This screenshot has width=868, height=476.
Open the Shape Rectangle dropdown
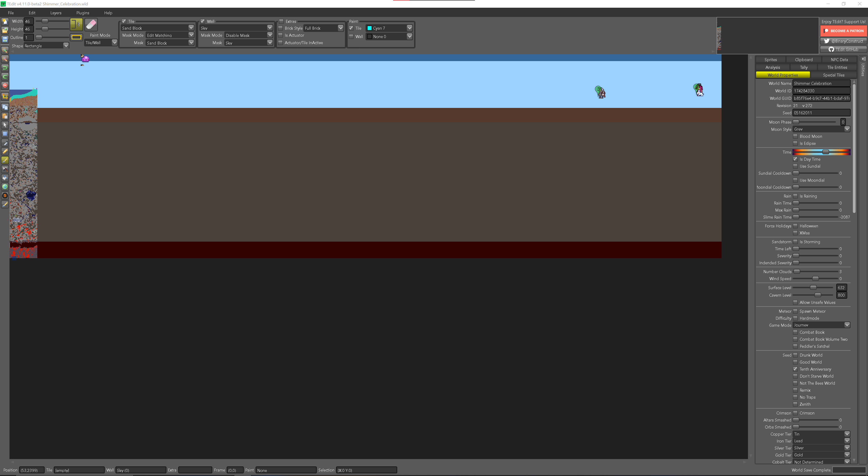click(x=46, y=45)
